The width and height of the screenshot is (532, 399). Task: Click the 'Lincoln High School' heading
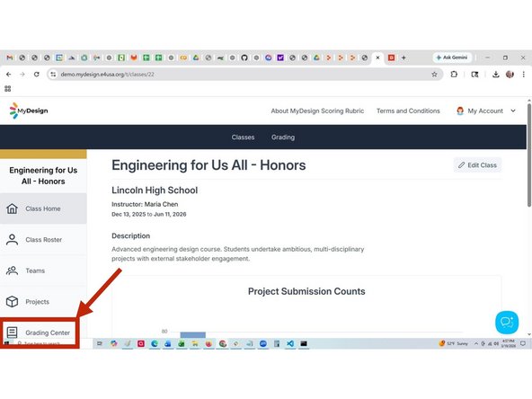click(x=155, y=191)
